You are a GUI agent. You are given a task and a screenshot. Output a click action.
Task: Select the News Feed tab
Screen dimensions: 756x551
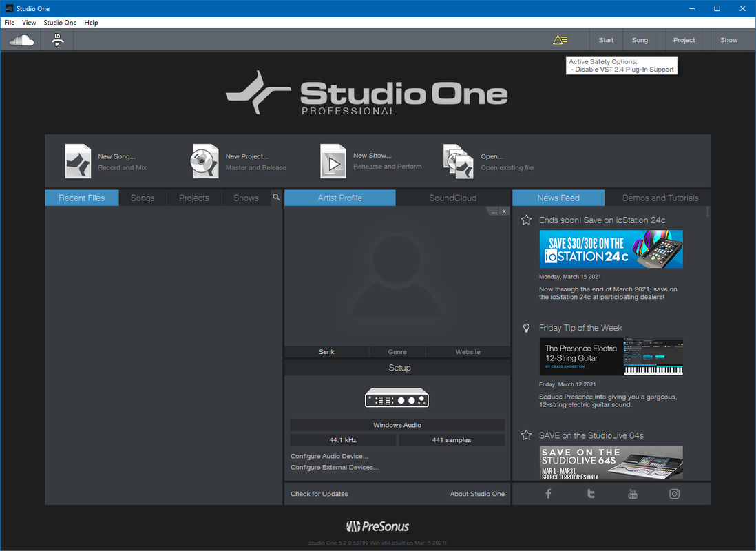click(x=558, y=198)
